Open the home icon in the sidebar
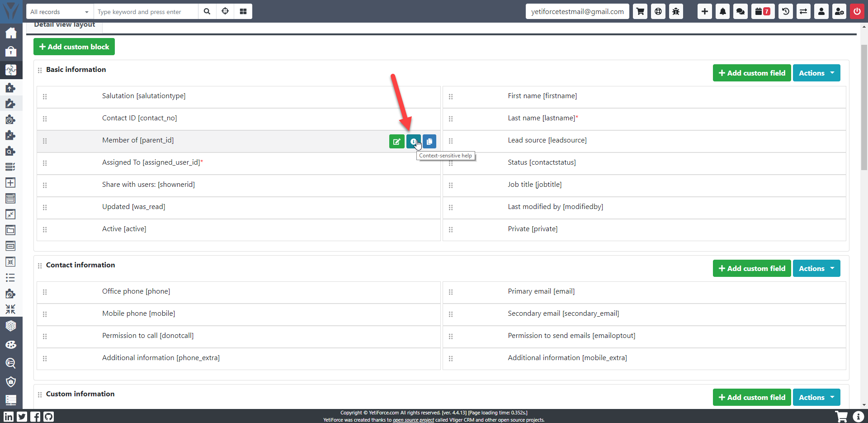Viewport: 868px width, 423px height. click(11, 33)
